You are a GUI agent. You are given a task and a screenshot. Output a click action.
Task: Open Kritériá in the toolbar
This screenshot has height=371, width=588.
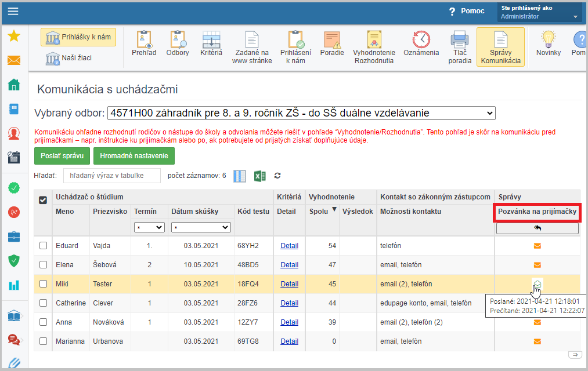tap(211, 44)
